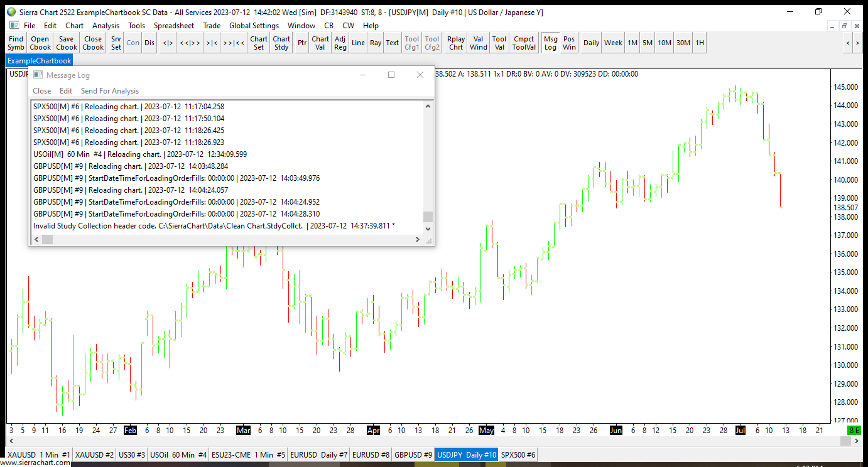Set chart timeframe to 5M
The height and width of the screenshot is (467, 868).
tap(648, 43)
